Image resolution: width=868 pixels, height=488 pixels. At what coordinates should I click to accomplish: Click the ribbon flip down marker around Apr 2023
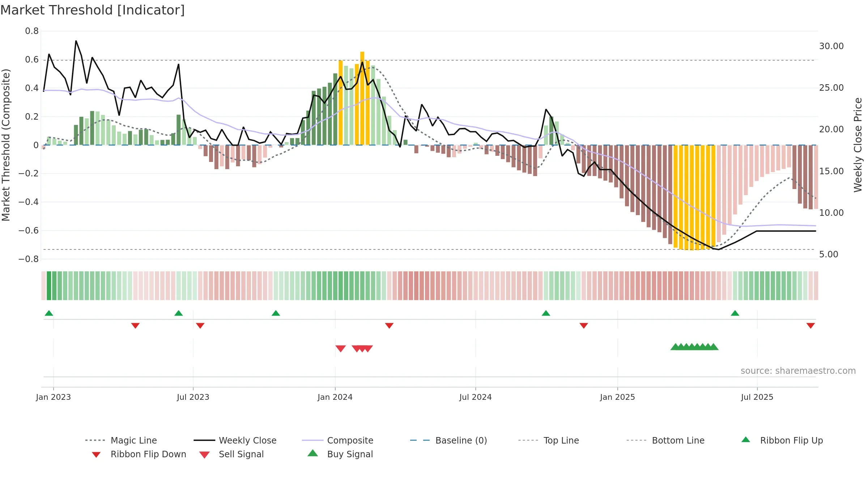click(135, 326)
